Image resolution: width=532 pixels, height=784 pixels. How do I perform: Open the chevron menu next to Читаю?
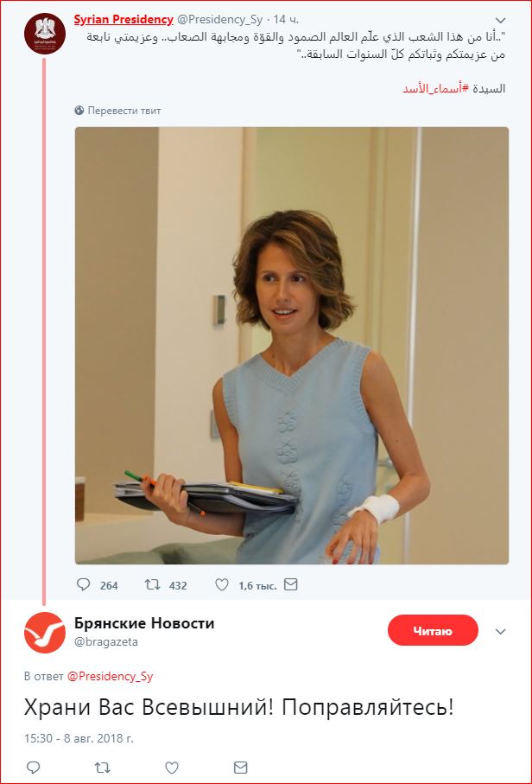[x=501, y=631]
